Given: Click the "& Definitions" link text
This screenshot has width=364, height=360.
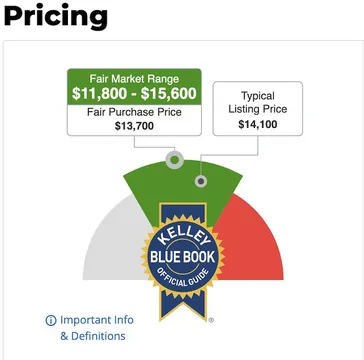Looking at the screenshot, I should [93, 336].
